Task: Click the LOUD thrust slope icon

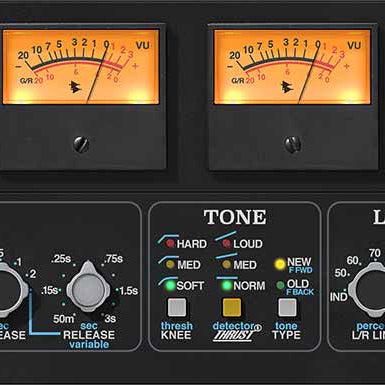Action: point(226,236)
